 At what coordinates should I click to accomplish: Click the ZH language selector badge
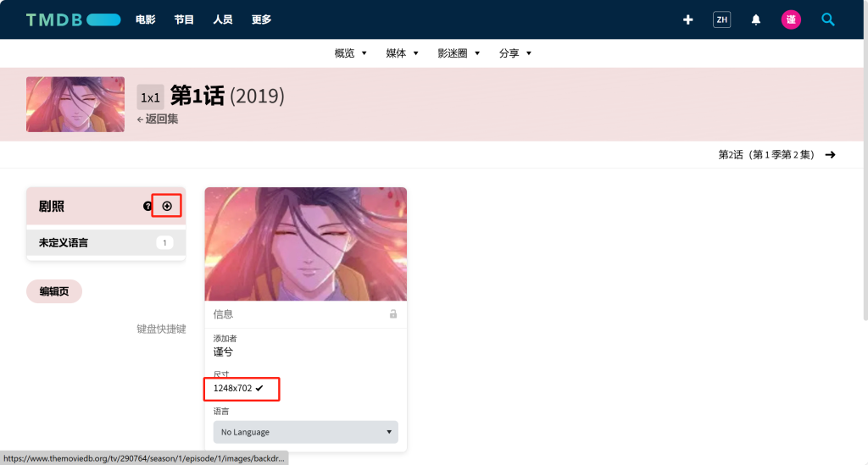[722, 20]
